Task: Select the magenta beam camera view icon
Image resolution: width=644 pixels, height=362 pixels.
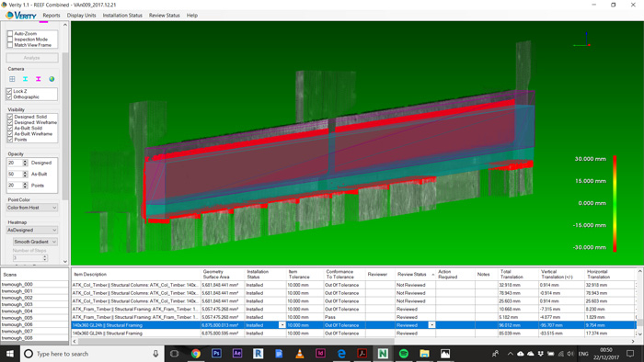Action: (39, 79)
